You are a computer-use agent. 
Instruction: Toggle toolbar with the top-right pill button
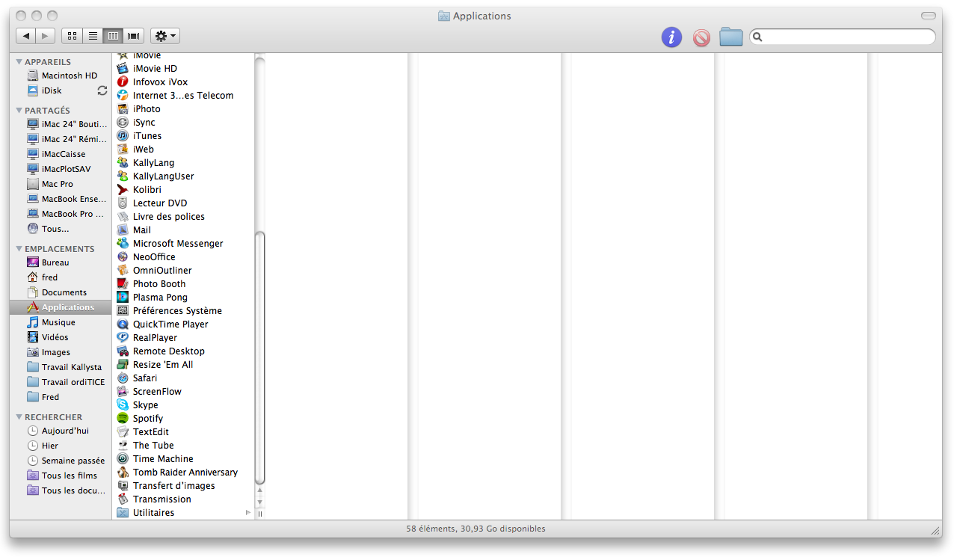pyautogui.click(x=928, y=16)
